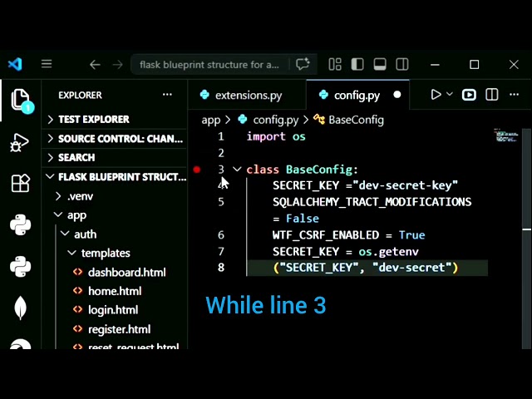Remove the breakpoint on line 3
Image resolution: width=532 pixels, height=399 pixels.
(x=197, y=170)
